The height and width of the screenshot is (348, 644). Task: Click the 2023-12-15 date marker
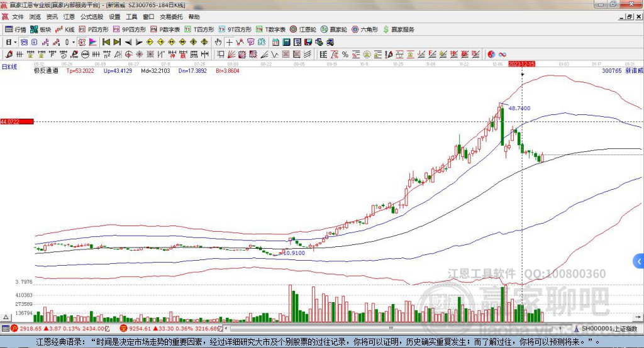[x=521, y=64]
